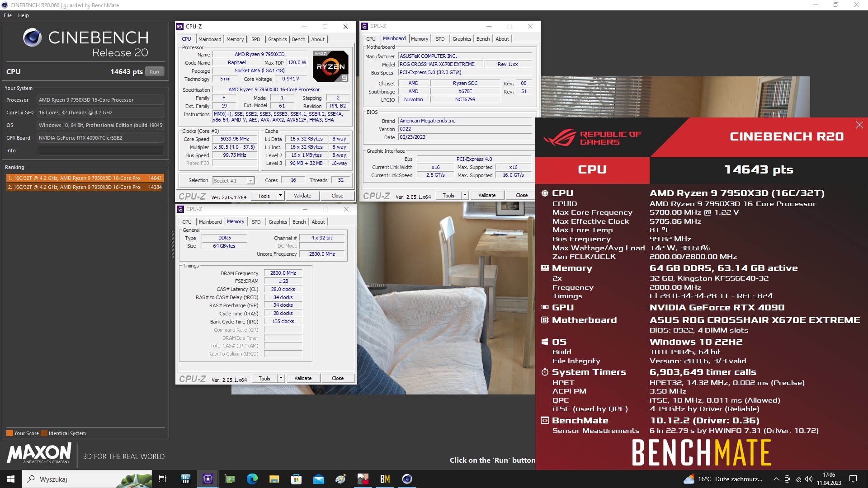Open About tab in Mainboard CPU-Z window
The height and width of the screenshot is (488, 868).
click(502, 39)
